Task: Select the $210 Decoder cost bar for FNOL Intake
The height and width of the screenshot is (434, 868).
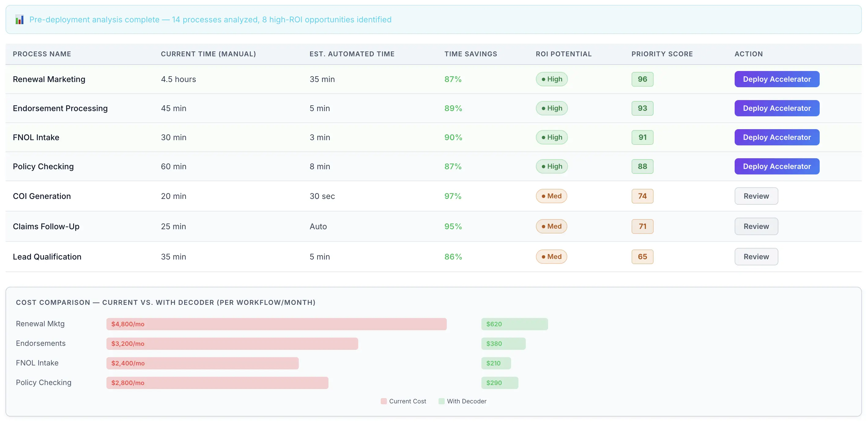Action: tap(496, 363)
